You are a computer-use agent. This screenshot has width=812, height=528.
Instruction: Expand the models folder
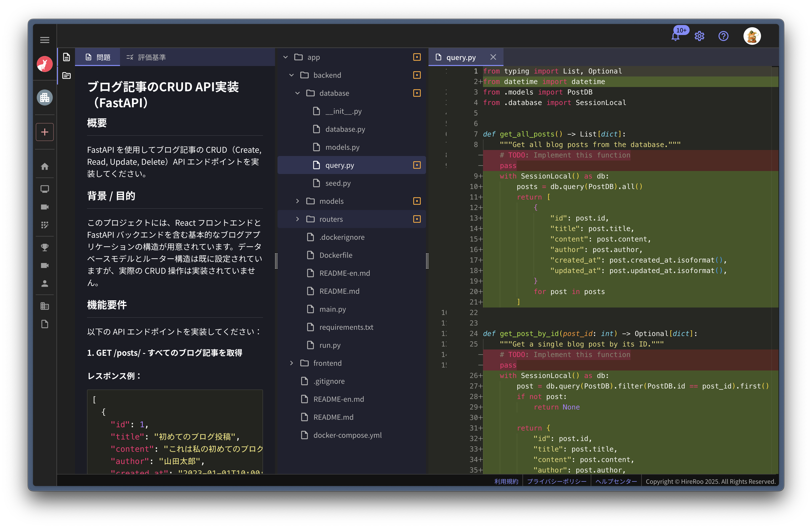point(297,201)
